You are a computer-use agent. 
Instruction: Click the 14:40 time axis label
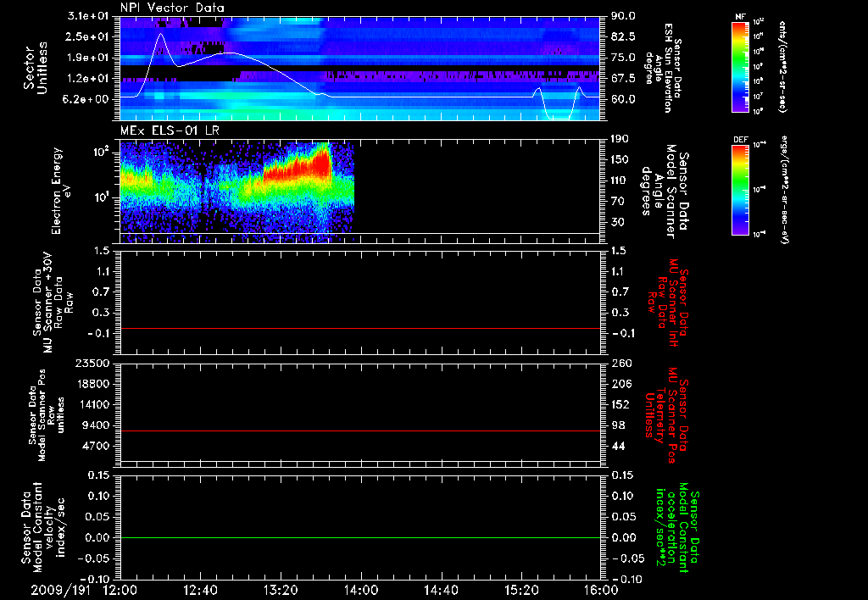[441, 590]
